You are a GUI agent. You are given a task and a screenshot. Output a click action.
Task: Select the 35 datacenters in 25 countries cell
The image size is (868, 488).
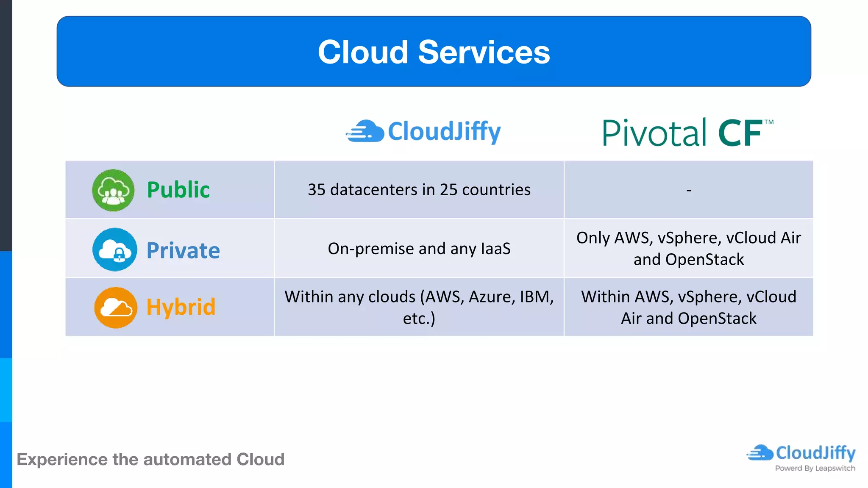tap(419, 190)
